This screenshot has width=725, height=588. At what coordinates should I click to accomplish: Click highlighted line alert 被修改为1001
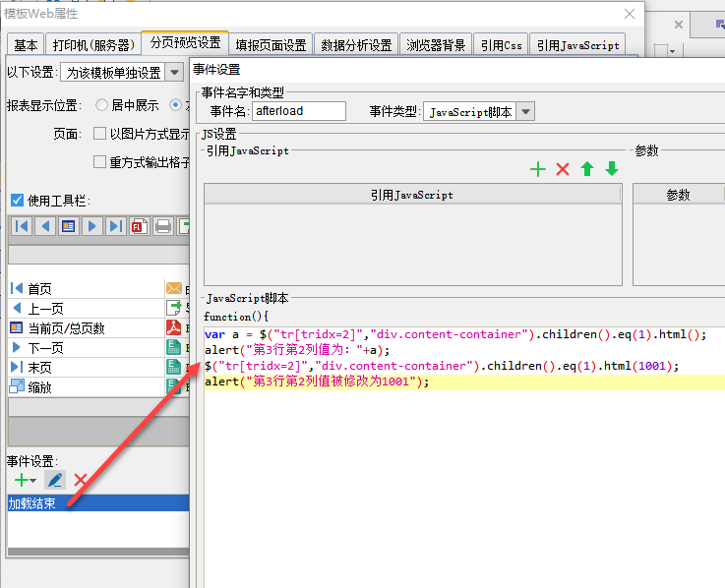click(464, 382)
